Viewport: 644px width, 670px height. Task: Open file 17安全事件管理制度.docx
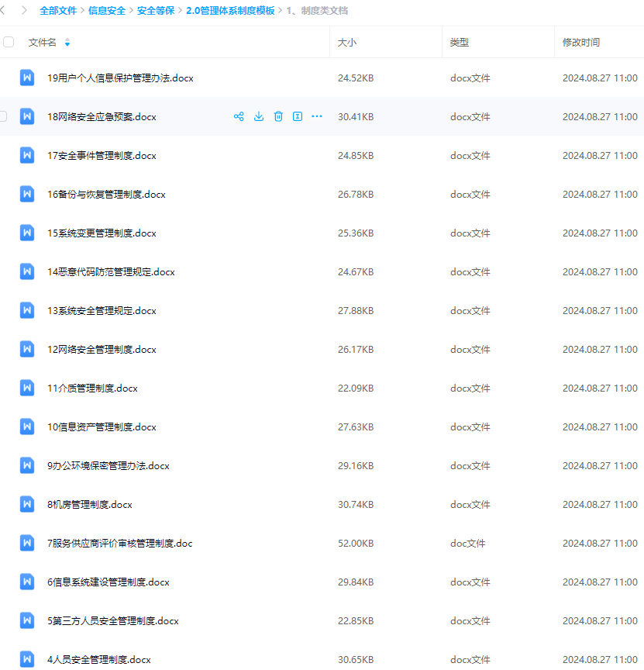102,155
